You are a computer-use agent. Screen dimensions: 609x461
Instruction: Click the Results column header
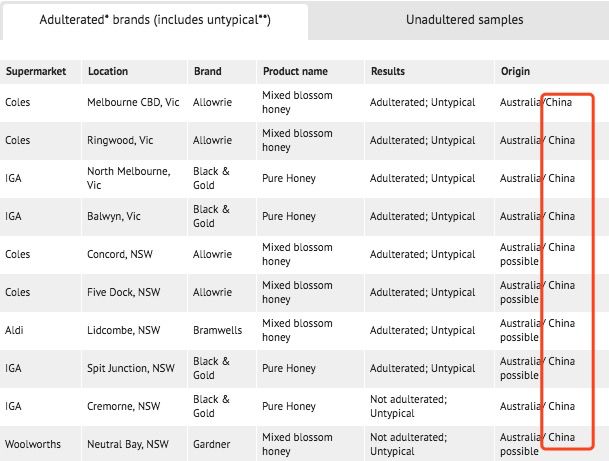tap(388, 72)
